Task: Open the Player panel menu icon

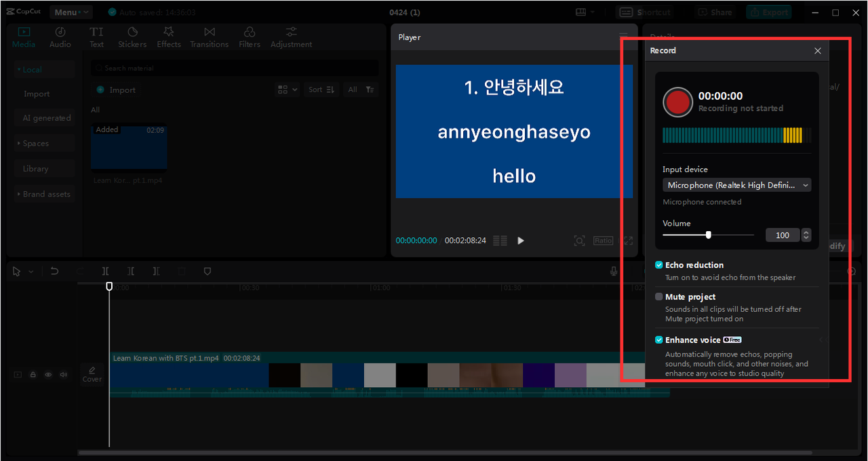Action: click(x=623, y=37)
